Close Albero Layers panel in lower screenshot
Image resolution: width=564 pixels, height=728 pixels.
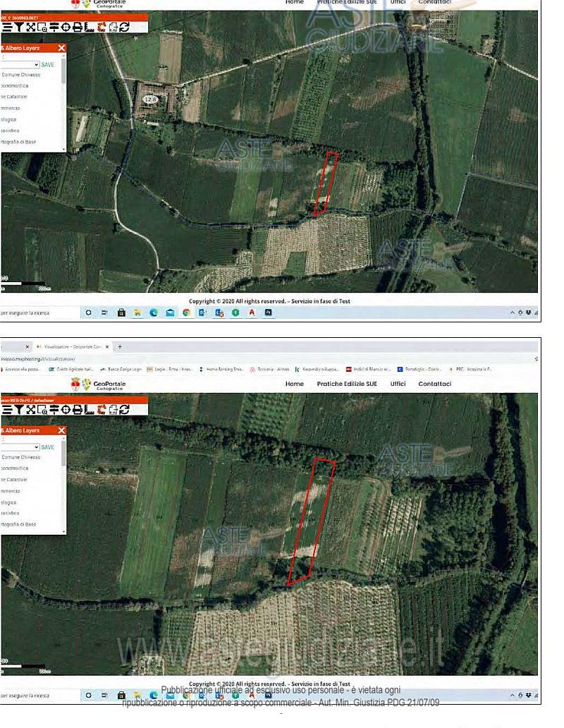pyautogui.click(x=62, y=430)
